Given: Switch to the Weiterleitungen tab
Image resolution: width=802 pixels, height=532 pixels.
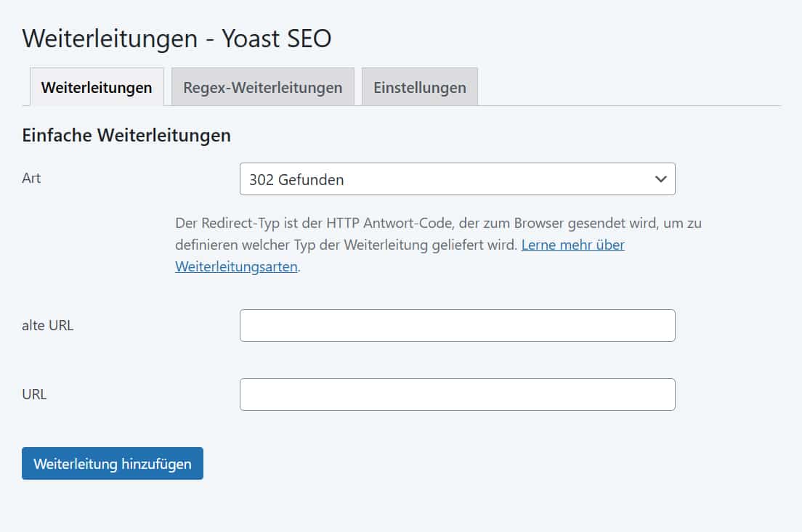Looking at the screenshot, I should coord(97,87).
